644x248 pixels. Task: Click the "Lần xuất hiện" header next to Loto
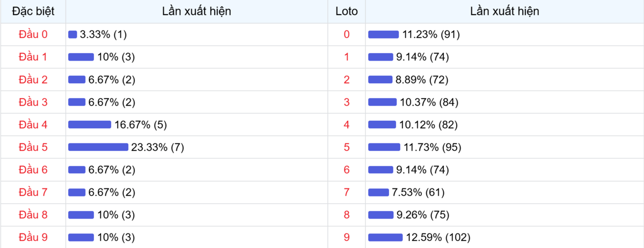pos(504,11)
